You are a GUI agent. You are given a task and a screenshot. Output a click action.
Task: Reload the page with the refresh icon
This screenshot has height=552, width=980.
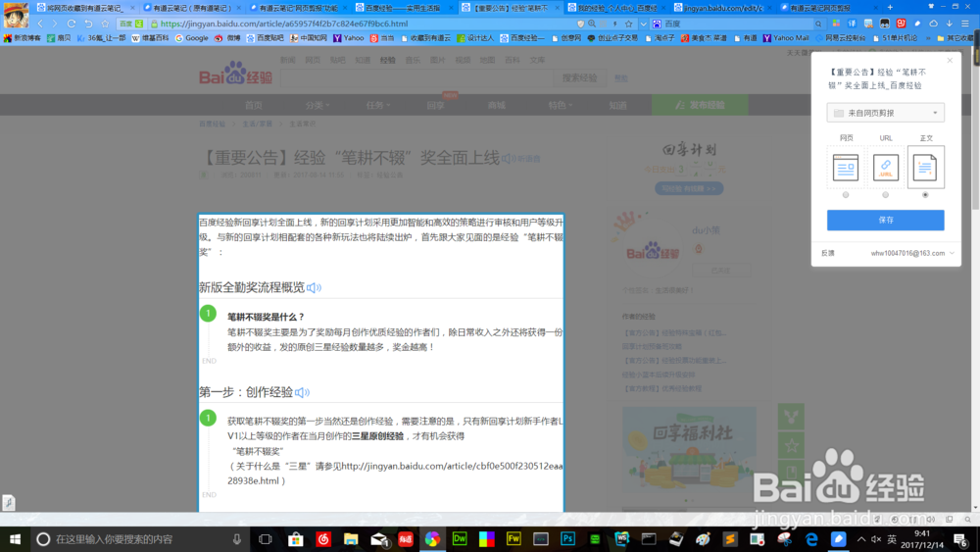click(72, 24)
